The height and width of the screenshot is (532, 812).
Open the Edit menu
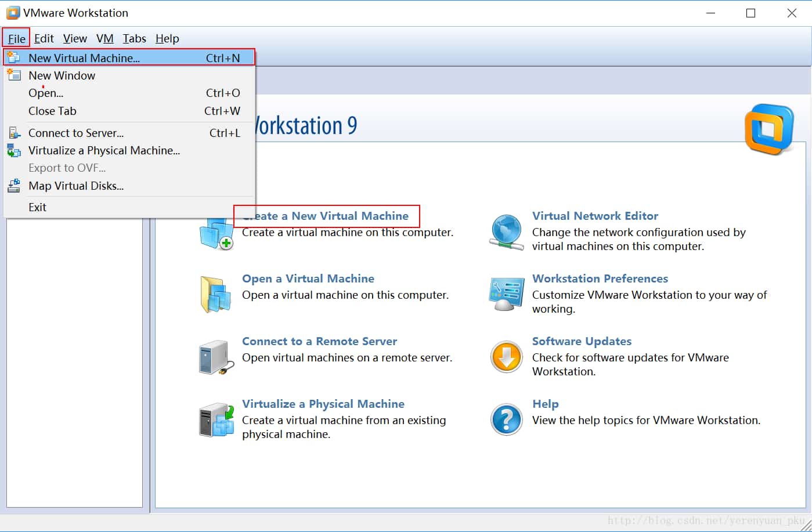44,38
